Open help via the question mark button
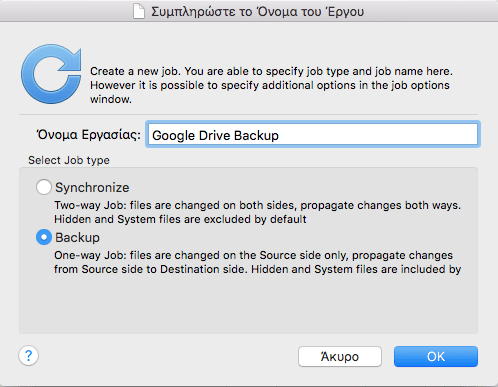The height and width of the screenshot is (387, 498). [28, 355]
